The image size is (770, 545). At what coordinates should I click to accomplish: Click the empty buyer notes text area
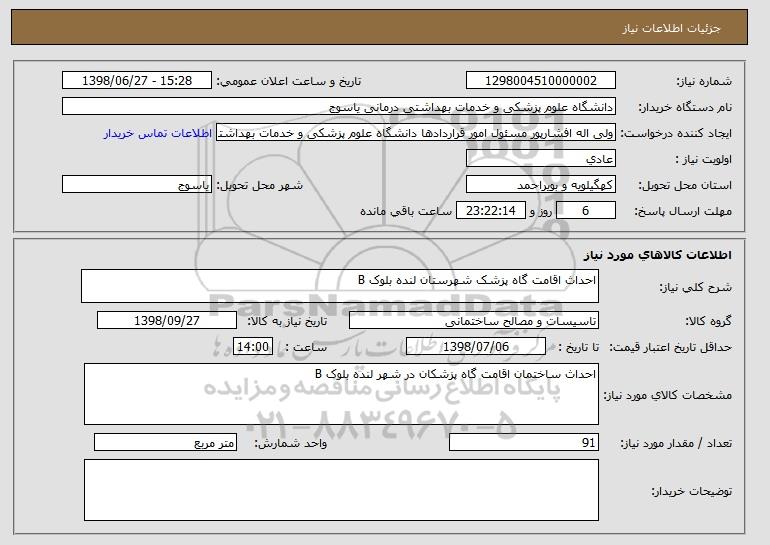tap(341, 490)
